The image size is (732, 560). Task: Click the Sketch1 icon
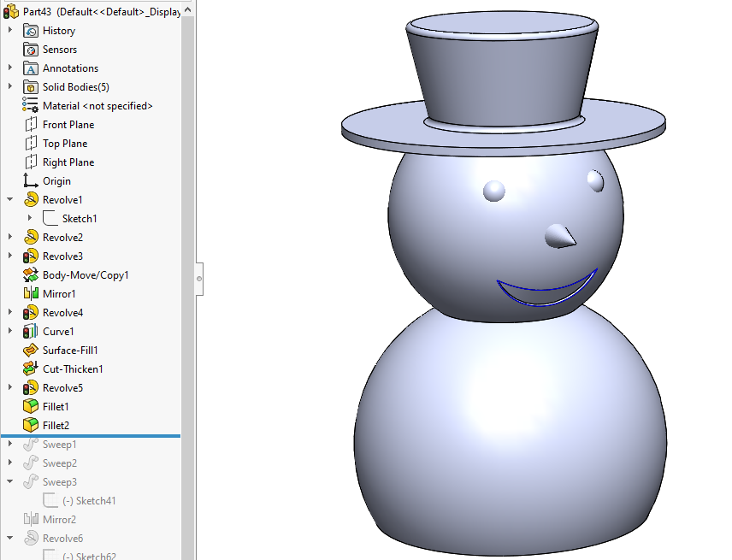50,218
